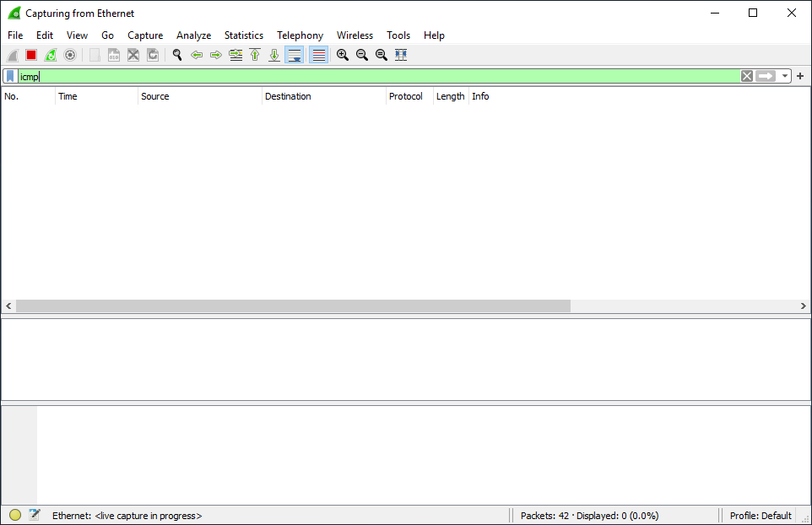Viewport: 812px width, 525px height.
Task: Open expert information yellow circle
Action: [x=15, y=515]
